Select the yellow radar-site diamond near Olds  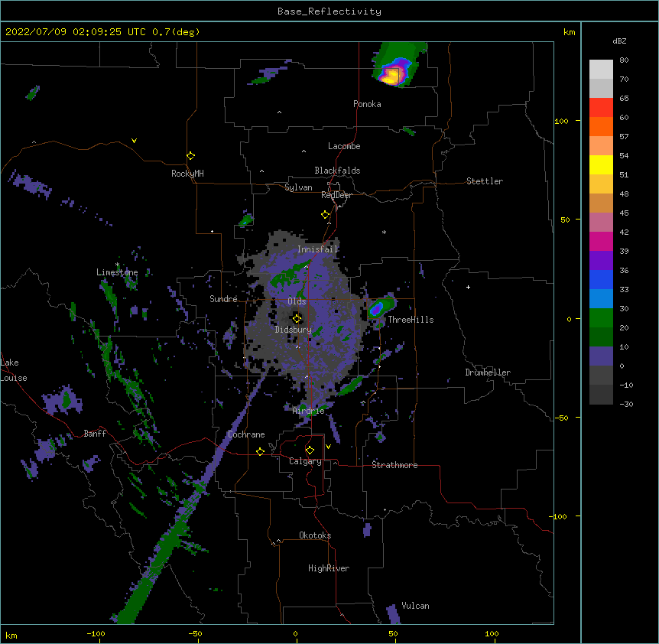[x=297, y=318]
